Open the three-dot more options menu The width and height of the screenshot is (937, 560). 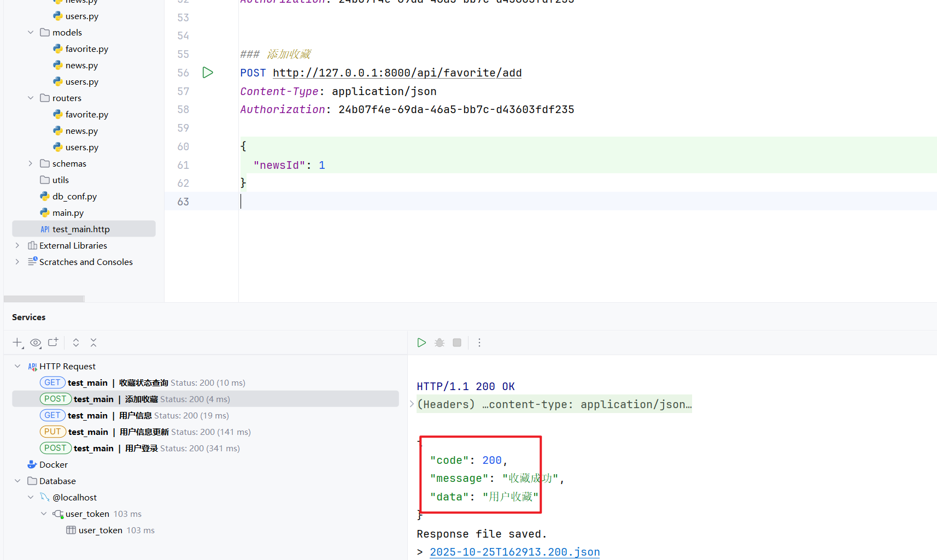coord(479,343)
